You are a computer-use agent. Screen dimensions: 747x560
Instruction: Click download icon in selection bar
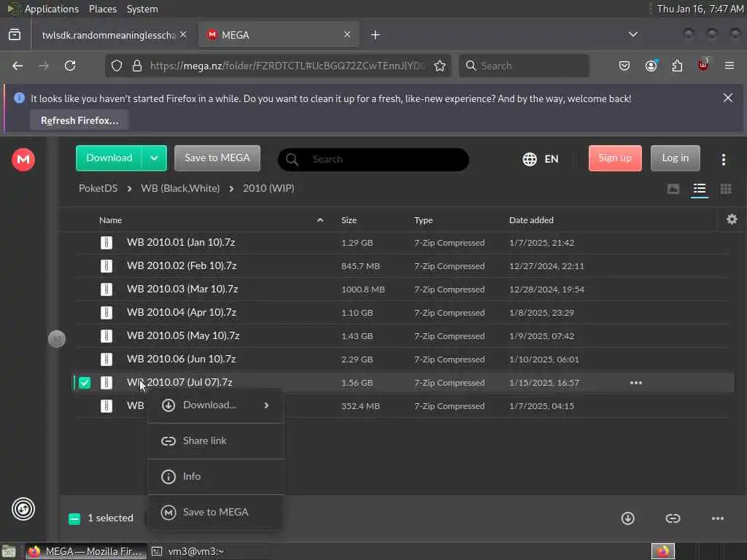pyautogui.click(x=627, y=518)
